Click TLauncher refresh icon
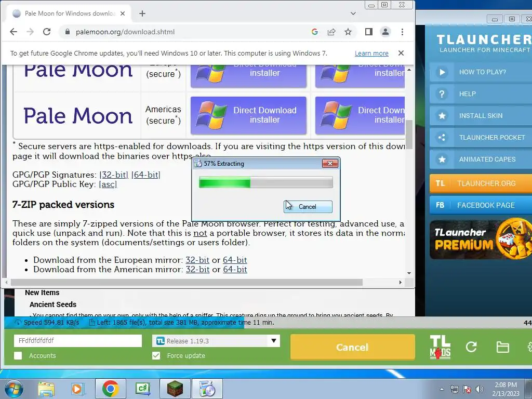532x399 pixels. point(471,347)
